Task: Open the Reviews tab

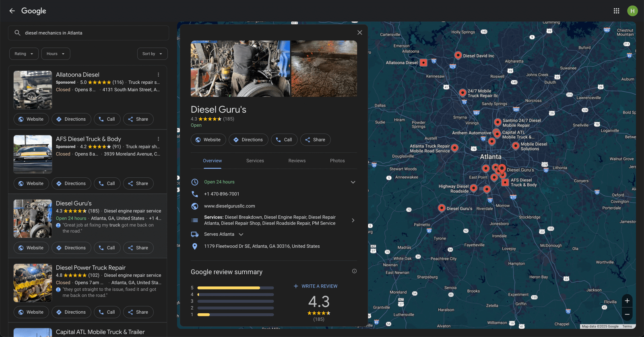Action: (x=297, y=161)
